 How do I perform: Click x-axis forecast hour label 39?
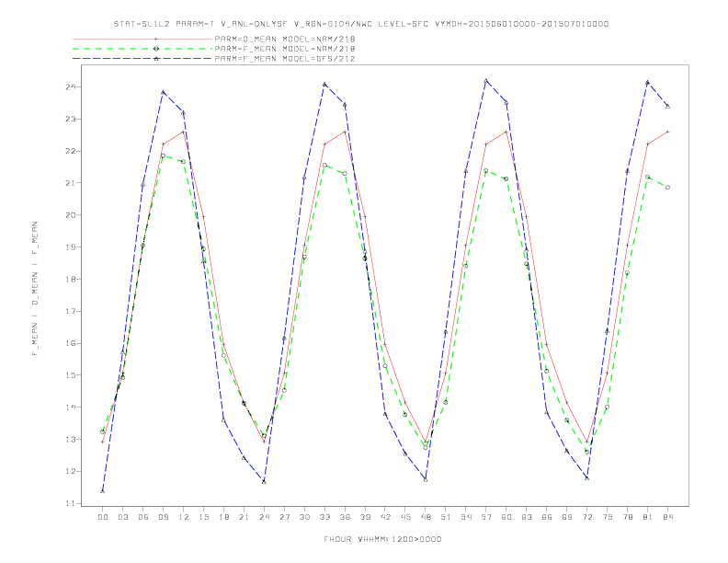coord(365,517)
